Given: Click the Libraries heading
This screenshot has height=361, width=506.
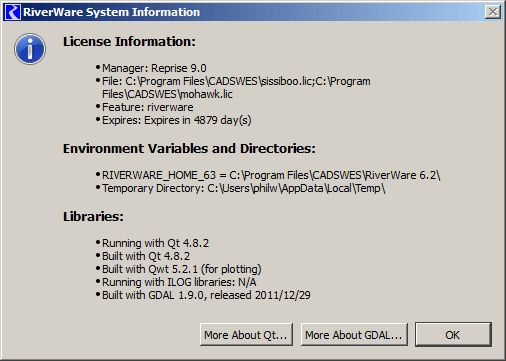Looking at the screenshot, I should click(93, 217).
